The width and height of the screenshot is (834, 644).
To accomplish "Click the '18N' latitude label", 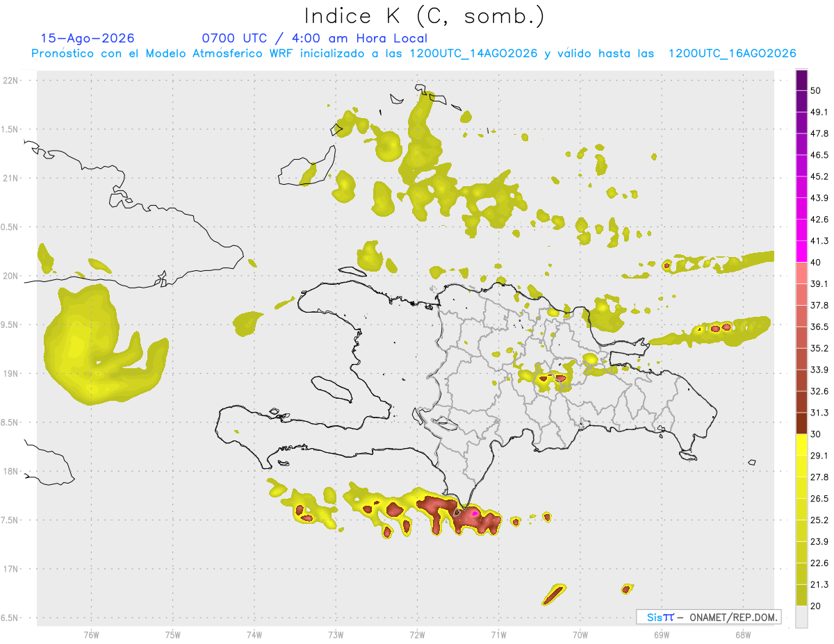I will [x=11, y=471].
